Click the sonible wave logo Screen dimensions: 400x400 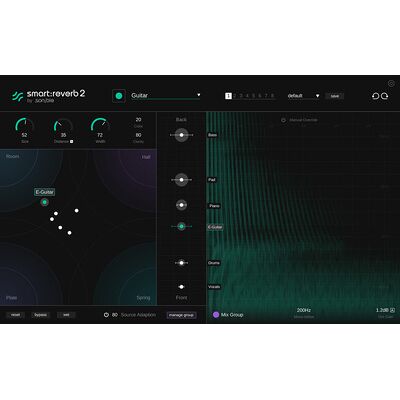coord(17,96)
